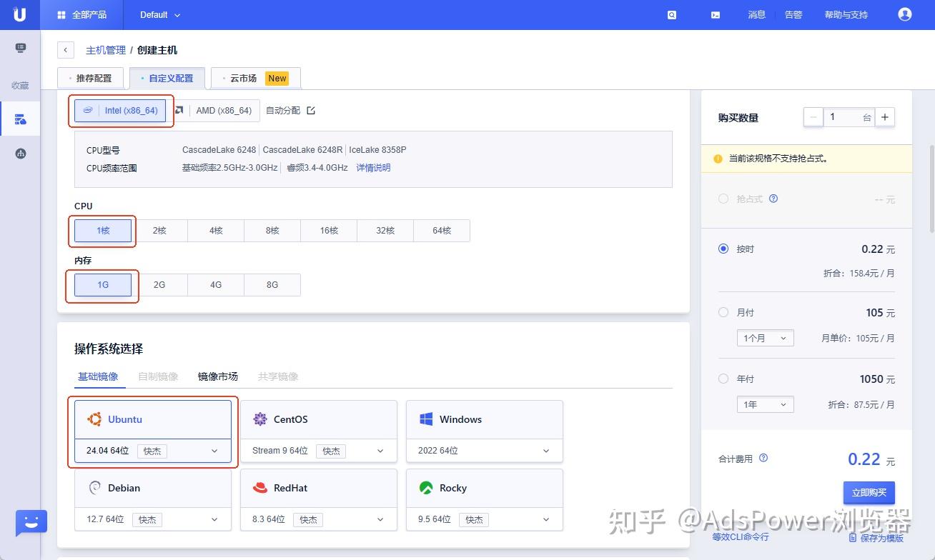Screen dimensions: 935x560
Task: Click the purchase quantity input field
Action: [x=849, y=117]
